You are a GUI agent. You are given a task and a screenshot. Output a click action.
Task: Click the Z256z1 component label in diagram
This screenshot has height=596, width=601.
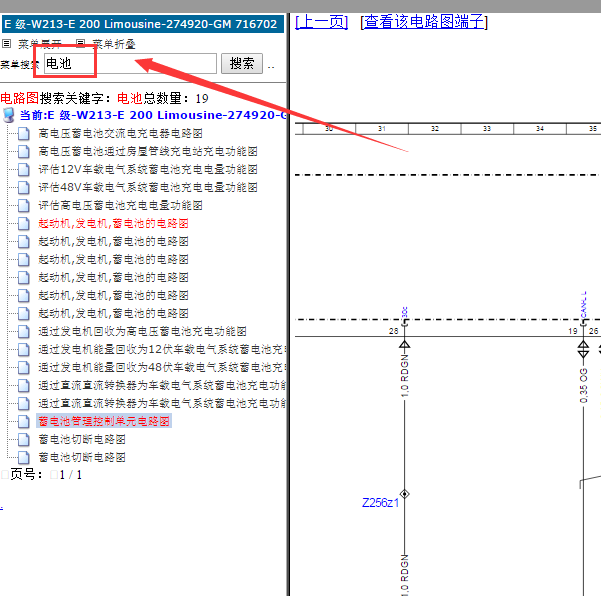coord(380,503)
